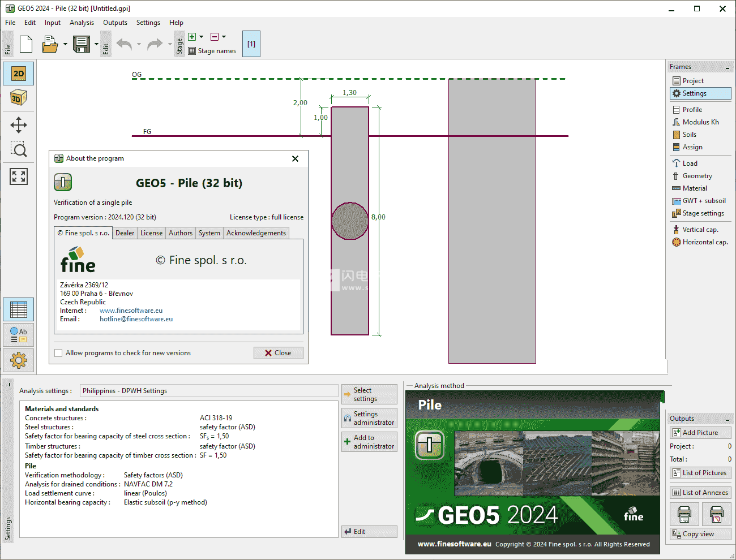Redo the action with the forward arrow icon
The height and width of the screenshot is (560, 736).
[155, 44]
